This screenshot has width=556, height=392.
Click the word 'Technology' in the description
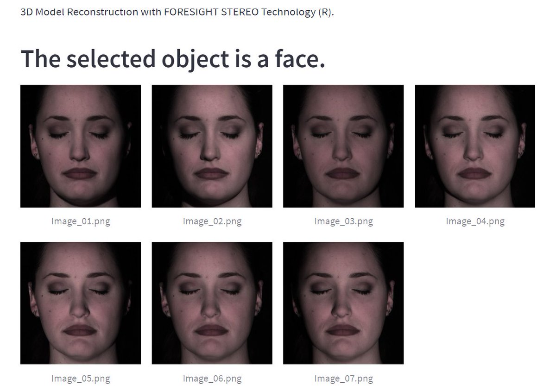(x=288, y=12)
